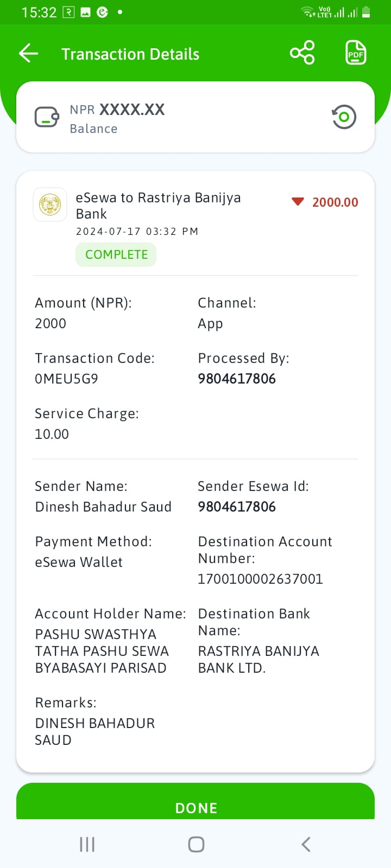Tap the Android recent apps button

coord(87,844)
